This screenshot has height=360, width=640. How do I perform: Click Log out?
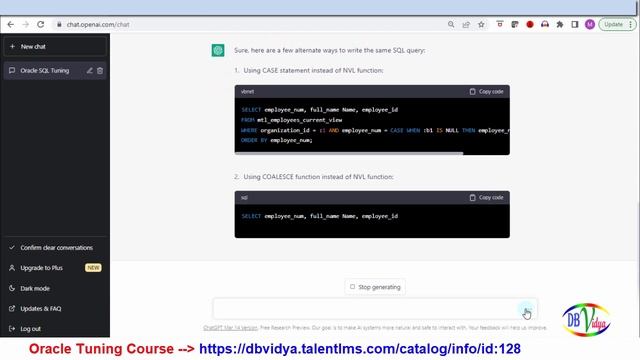pyautogui.click(x=55, y=329)
